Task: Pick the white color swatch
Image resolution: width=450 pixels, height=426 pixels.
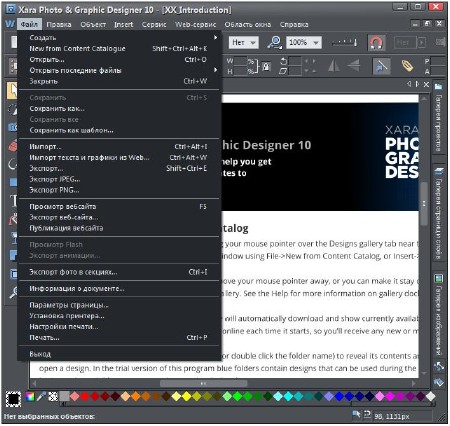Action: tap(431, 396)
